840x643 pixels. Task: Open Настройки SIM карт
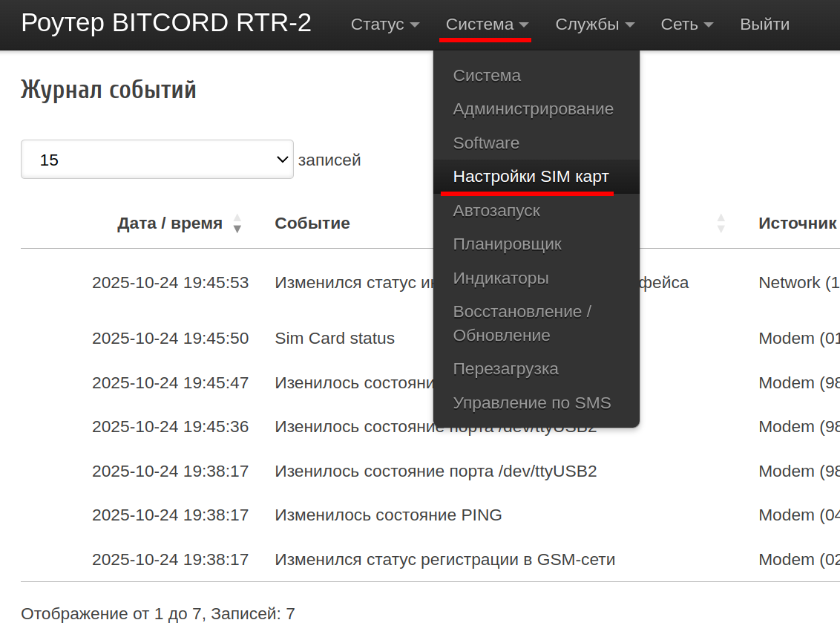click(x=531, y=177)
